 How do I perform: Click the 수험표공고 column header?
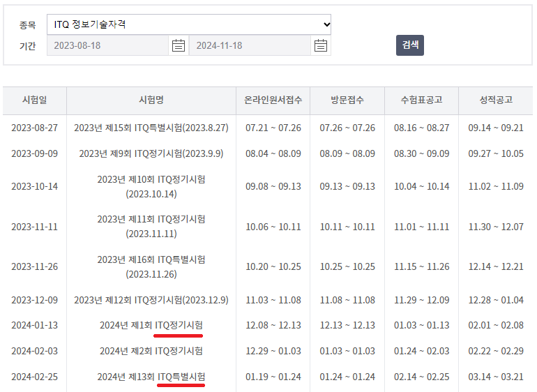[x=422, y=100]
